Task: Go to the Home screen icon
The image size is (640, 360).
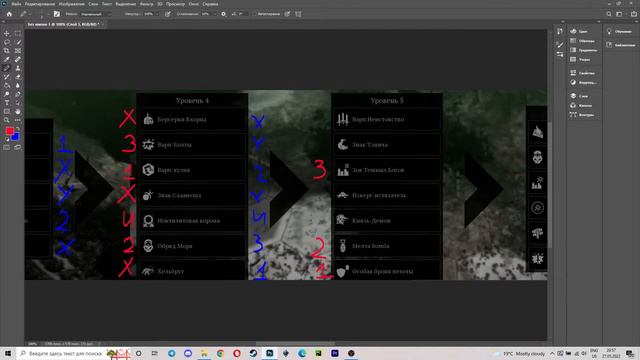Action: click(x=9, y=14)
